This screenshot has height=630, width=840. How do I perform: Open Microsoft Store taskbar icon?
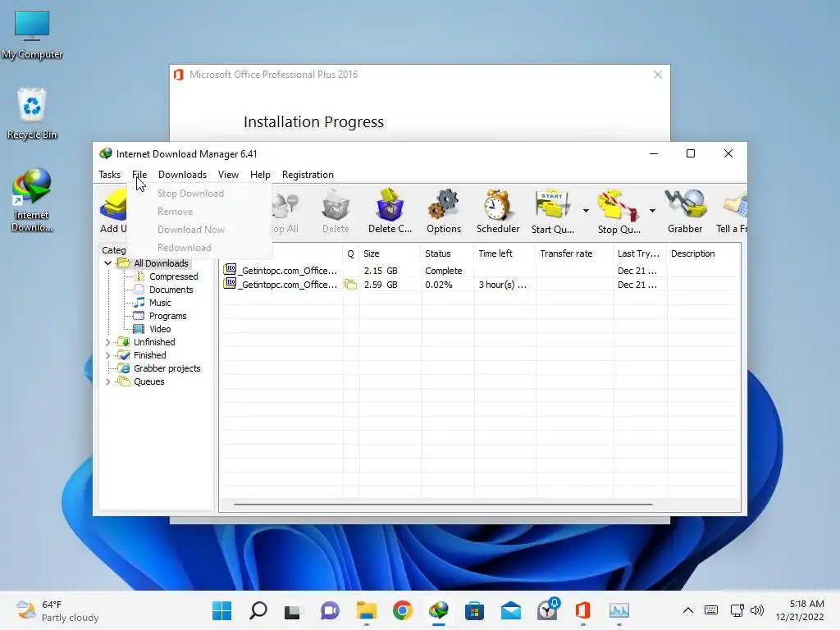(x=474, y=610)
